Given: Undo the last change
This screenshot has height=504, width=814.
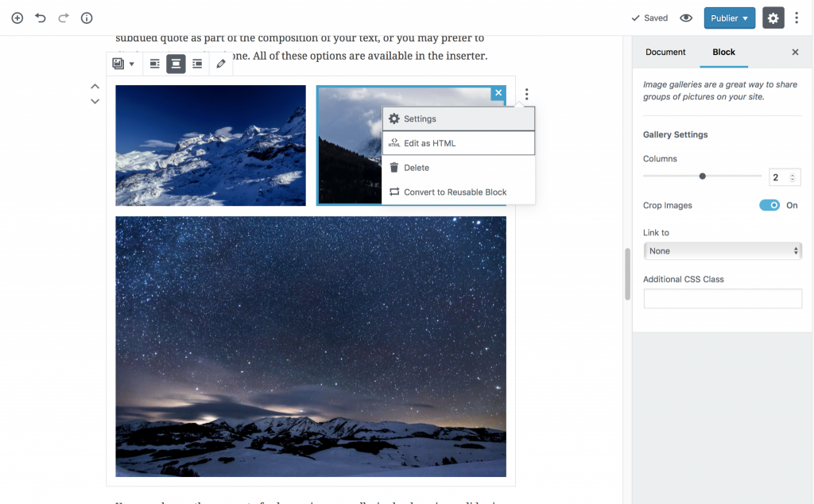Looking at the screenshot, I should [x=41, y=18].
